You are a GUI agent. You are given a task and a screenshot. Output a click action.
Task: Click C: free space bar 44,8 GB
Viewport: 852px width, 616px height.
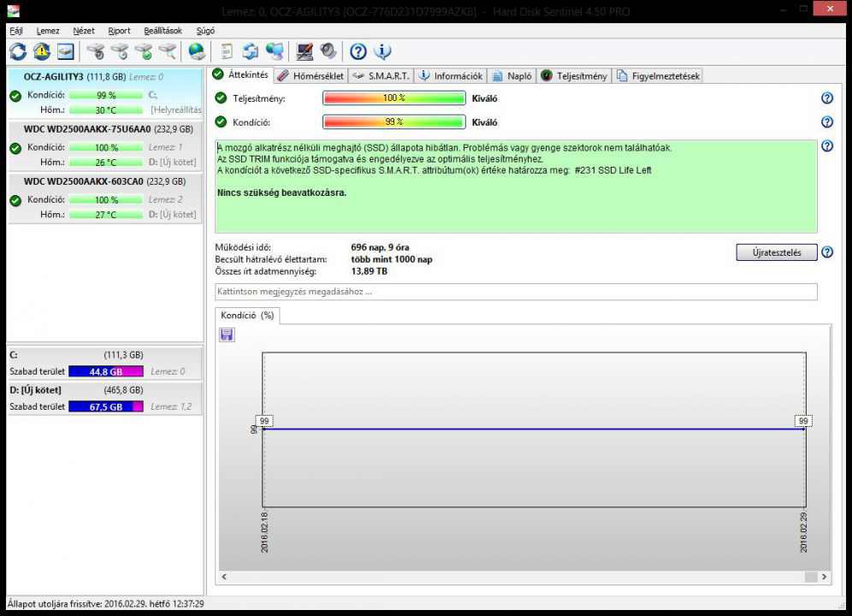point(106,372)
